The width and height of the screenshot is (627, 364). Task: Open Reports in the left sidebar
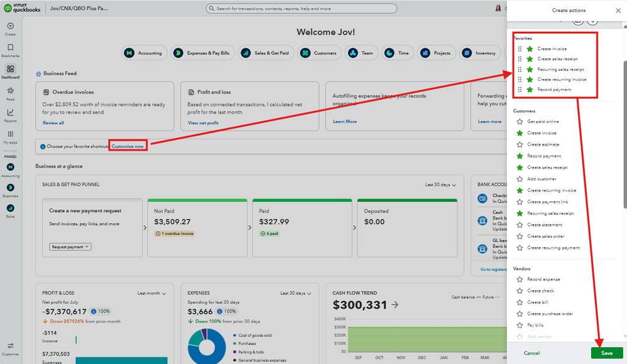[x=11, y=115]
